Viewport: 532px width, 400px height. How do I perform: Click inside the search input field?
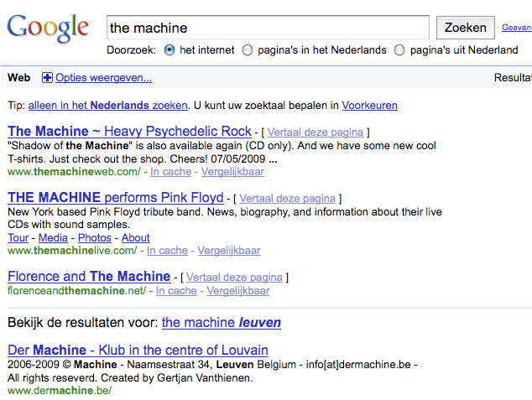point(268,28)
